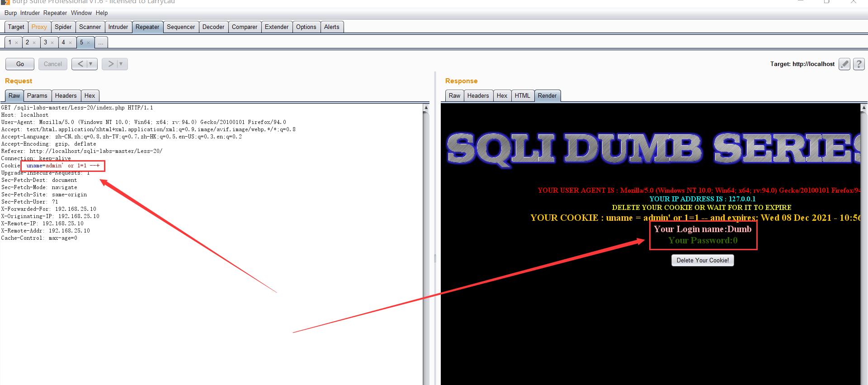Screen dimensions: 868x385
Task: Close Repeater tab 1 with its x
Action: tap(16, 43)
